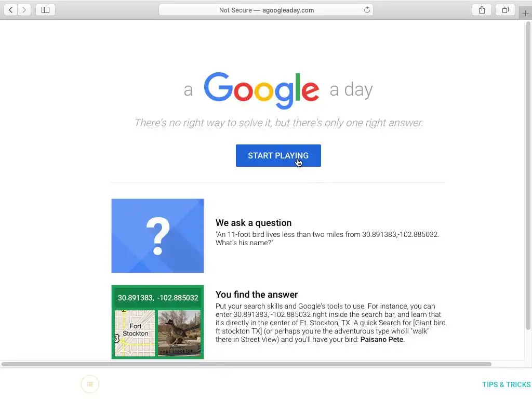This screenshot has width=532, height=399.
Task: Click the horizontal scrollbar at bottom
Action: pyautogui.click(x=246, y=364)
